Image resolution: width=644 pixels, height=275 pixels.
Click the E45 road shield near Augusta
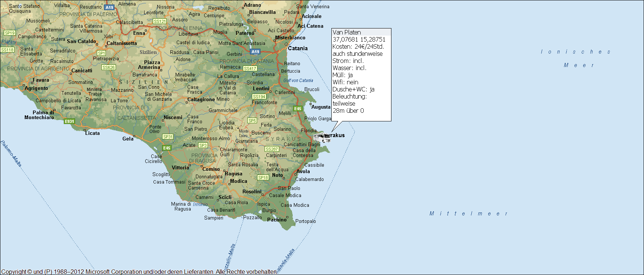click(x=298, y=109)
